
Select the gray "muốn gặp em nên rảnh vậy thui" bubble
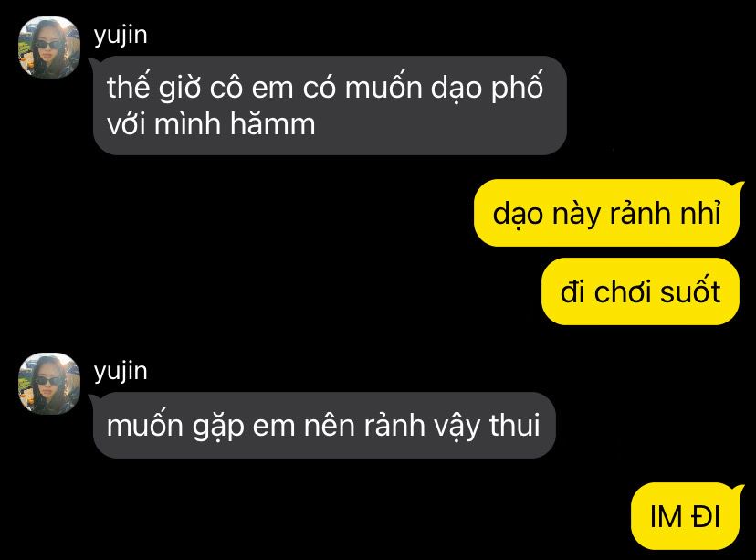324,425
